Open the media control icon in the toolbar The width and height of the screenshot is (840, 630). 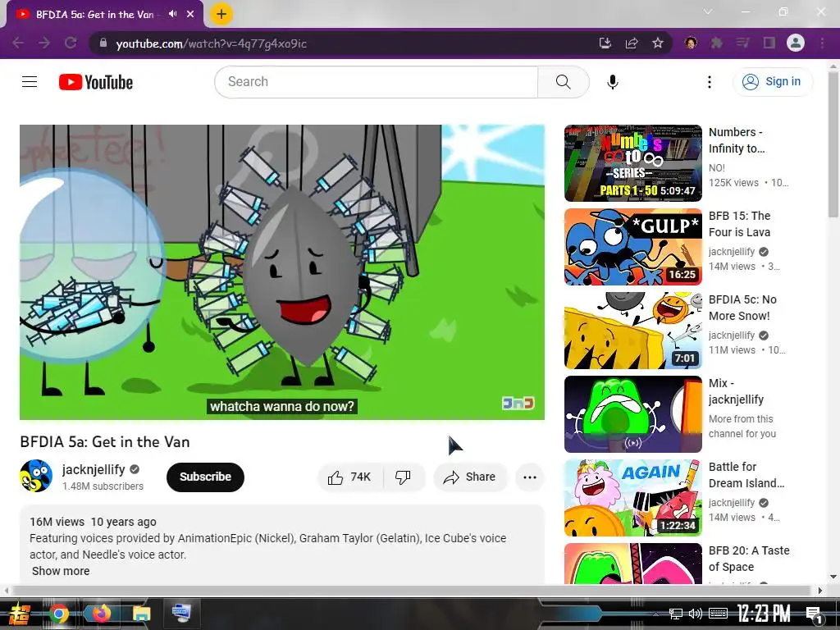742,43
